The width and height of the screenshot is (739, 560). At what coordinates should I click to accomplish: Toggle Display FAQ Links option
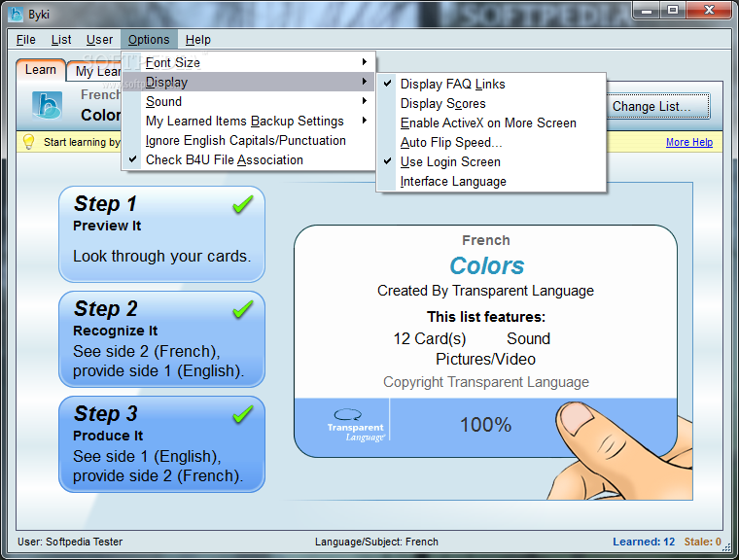[491, 84]
